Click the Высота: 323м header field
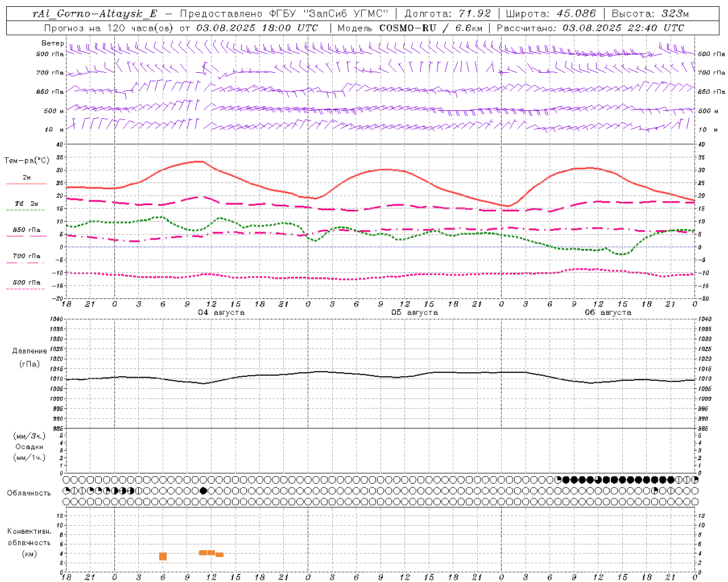The height and width of the screenshot is (582, 728). coord(650,14)
